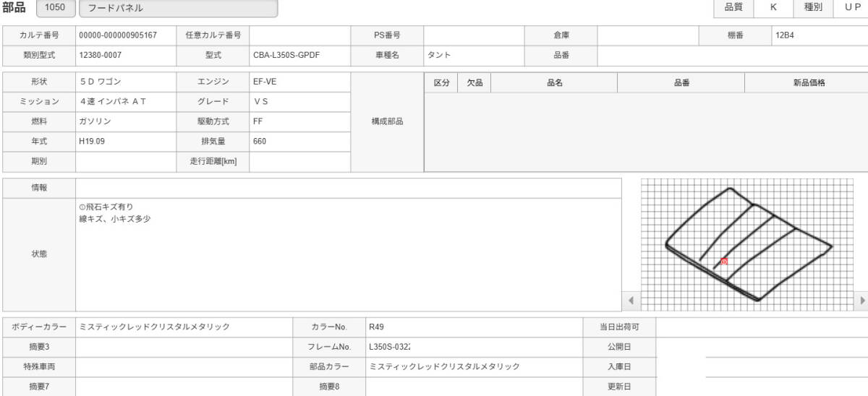Click the empty 任意カルテ番号 field

coord(299,35)
